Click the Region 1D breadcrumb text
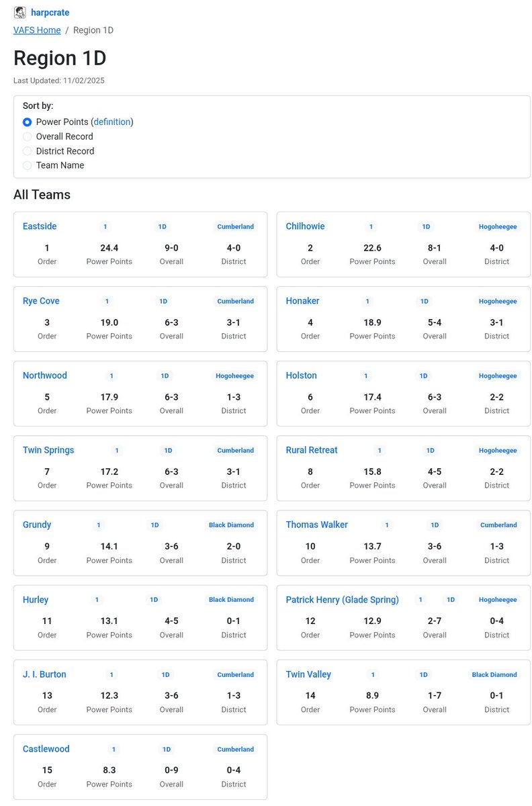The image size is (532, 806). tap(93, 30)
